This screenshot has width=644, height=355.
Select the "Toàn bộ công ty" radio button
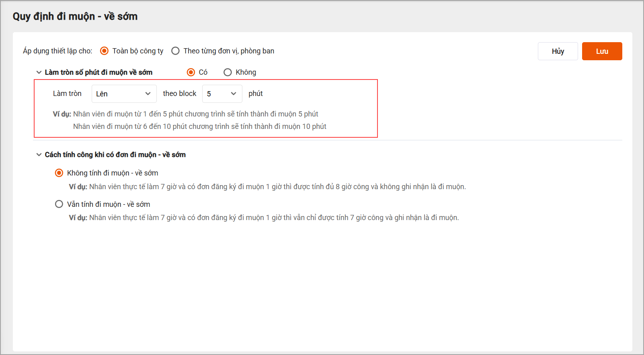pos(105,51)
